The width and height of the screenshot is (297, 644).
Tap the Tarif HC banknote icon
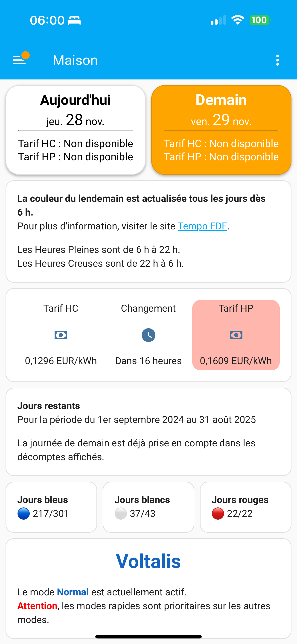pos(61,335)
